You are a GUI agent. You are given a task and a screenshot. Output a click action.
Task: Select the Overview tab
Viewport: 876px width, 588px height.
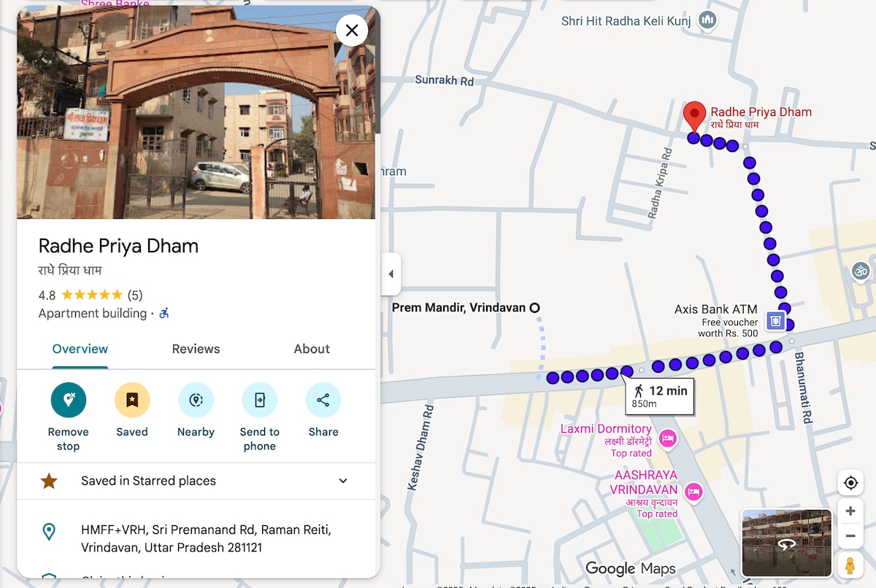tap(80, 349)
